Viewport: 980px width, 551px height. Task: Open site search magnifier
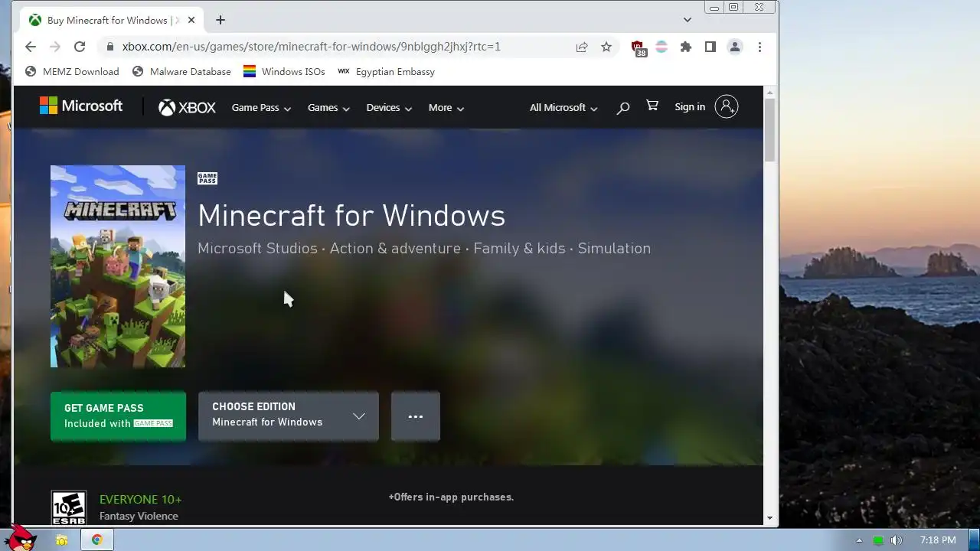click(x=623, y=108)
